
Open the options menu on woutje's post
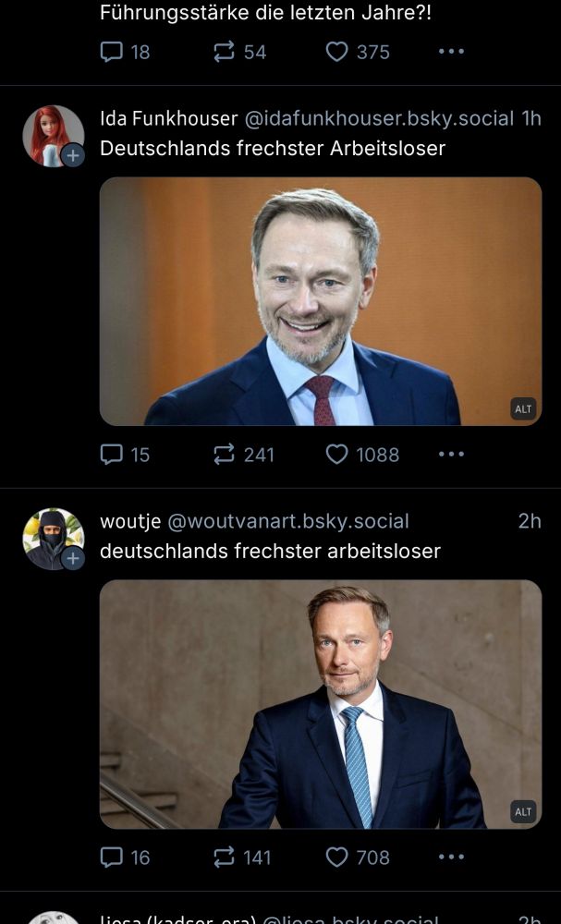pyautogui.click(x=451, y=857)
